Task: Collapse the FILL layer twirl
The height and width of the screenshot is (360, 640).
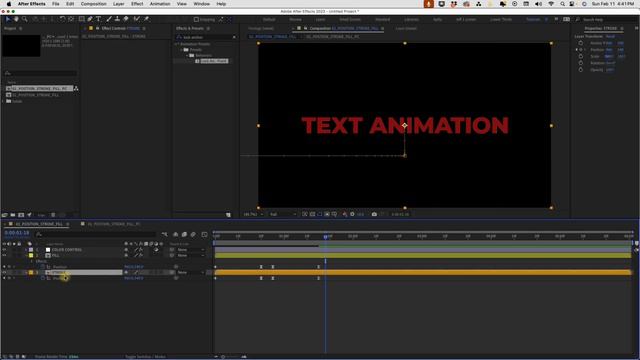Action: [x=26, y=256]
